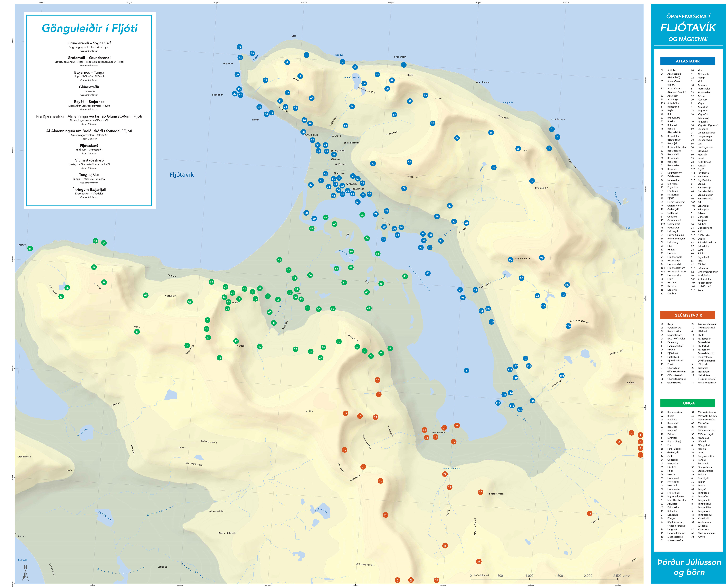
Task: Select orange marker 20 near Glúmsdalur
Action: click(385, 515)
